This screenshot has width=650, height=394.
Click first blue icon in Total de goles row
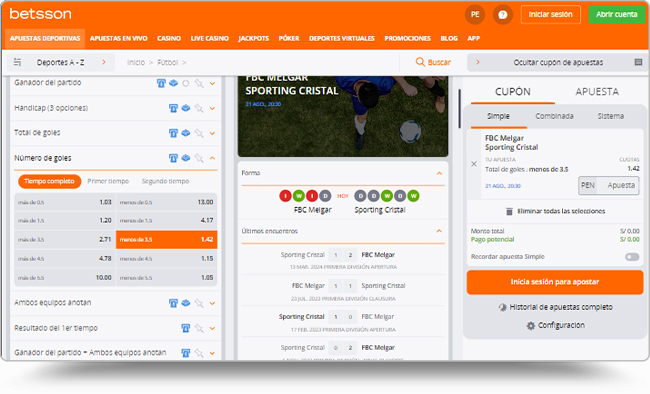point(173,133)
